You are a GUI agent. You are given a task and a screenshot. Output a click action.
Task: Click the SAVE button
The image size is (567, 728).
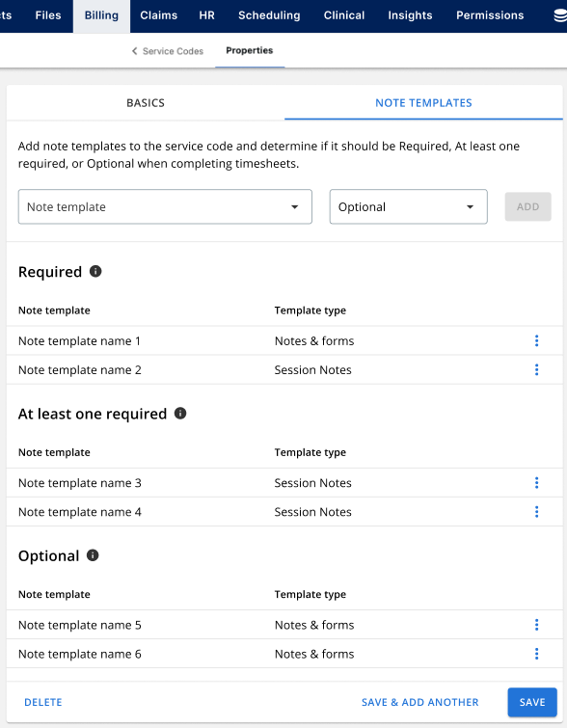coord(532,702)
